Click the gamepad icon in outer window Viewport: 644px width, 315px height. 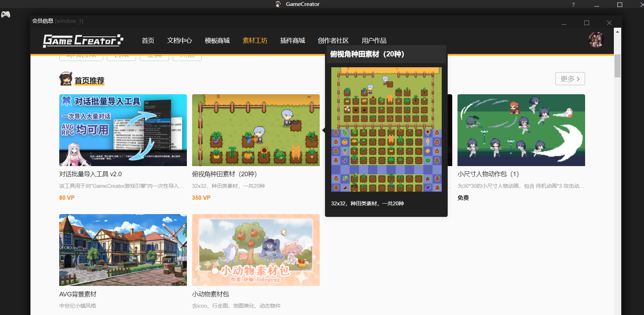click(x=6, y=14)
